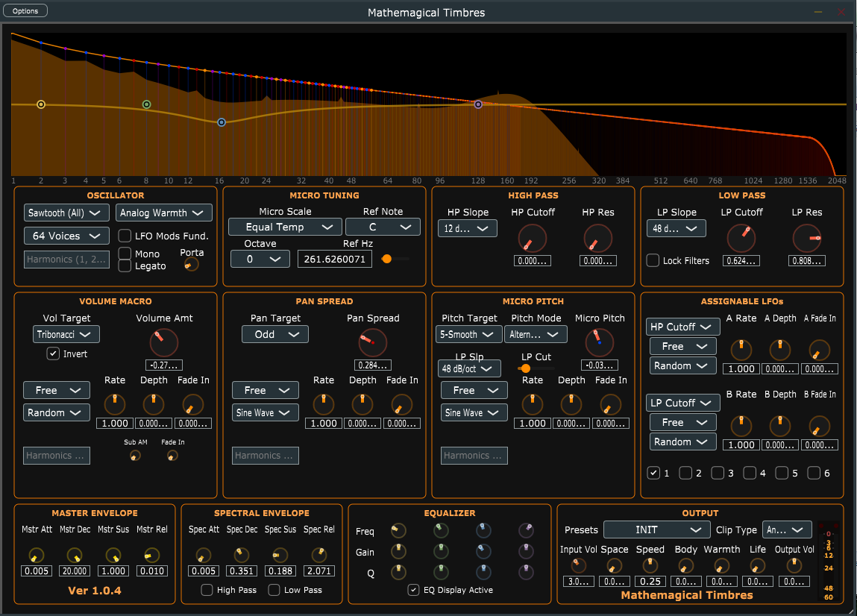
Task: Click the Porta knob in Oscillator
Action: pyautogui.click(x=191, y=265)
